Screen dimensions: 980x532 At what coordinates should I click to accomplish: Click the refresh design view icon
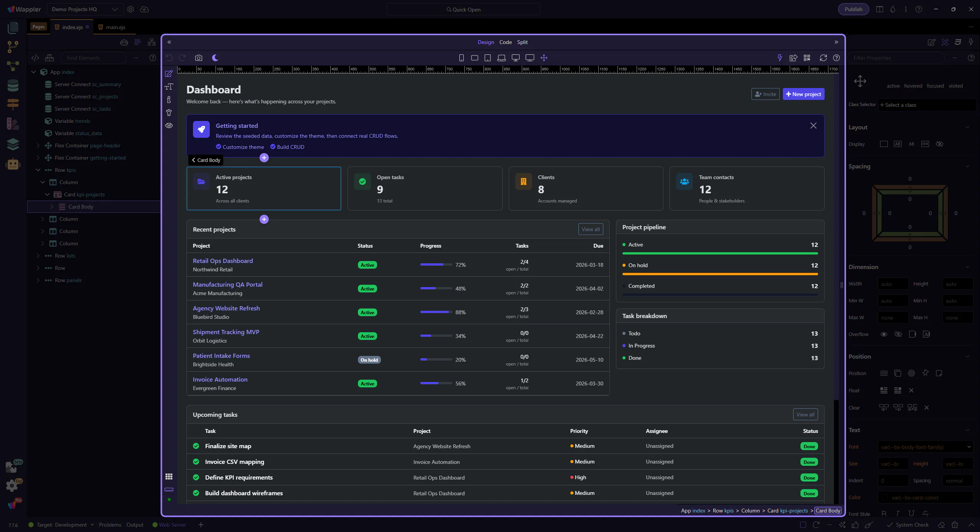pyautogui.click(x=823, y=58)
